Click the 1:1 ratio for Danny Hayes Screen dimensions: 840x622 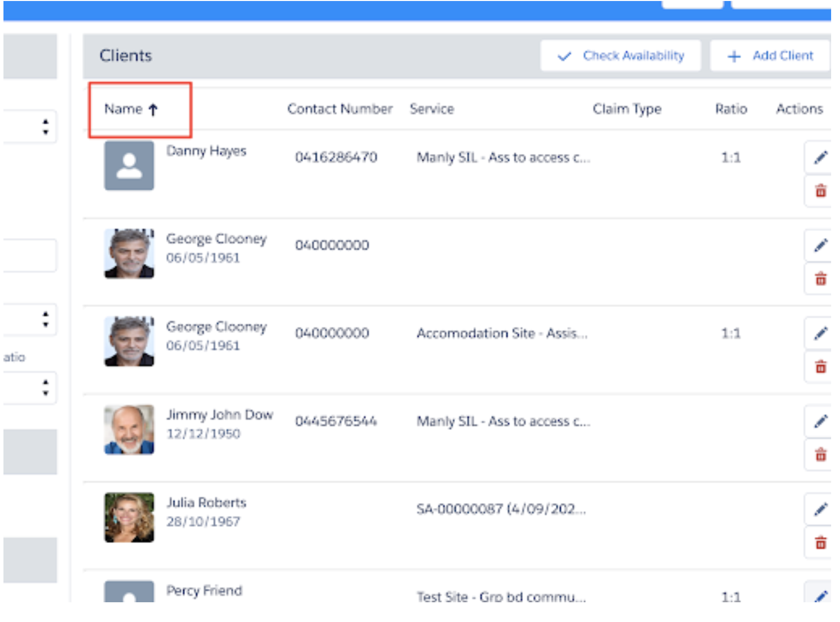click(x=731, y=157)
